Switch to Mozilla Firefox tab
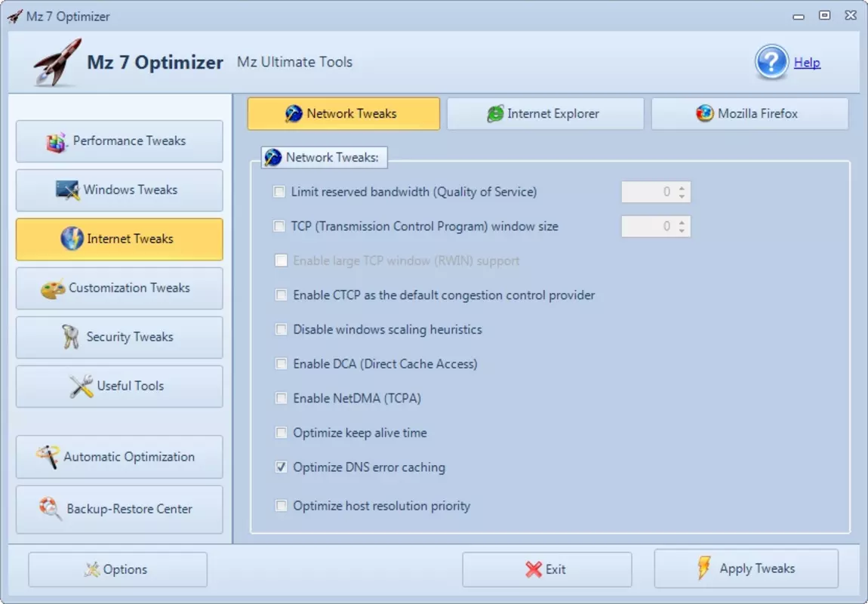The height and width of the screenshot is (604, 868). 749,113
